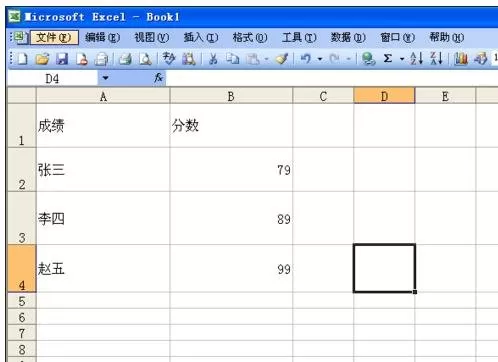498x362 pixels.
Task: Open the 数据(D) menu
Action: tap(348, 37)
